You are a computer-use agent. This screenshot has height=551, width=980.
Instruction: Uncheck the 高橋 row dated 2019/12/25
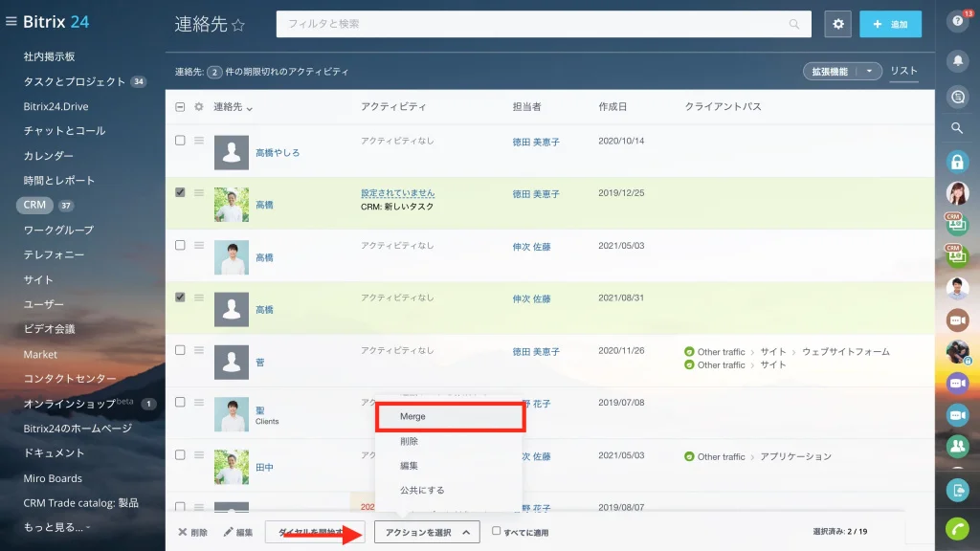coord(180,192)
